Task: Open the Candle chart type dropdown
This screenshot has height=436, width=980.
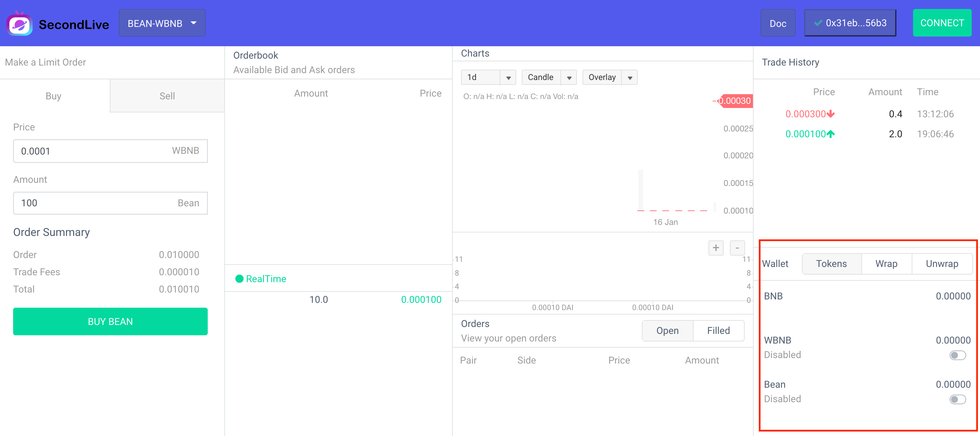Action: pyautogui.click(x=569, y=78)
